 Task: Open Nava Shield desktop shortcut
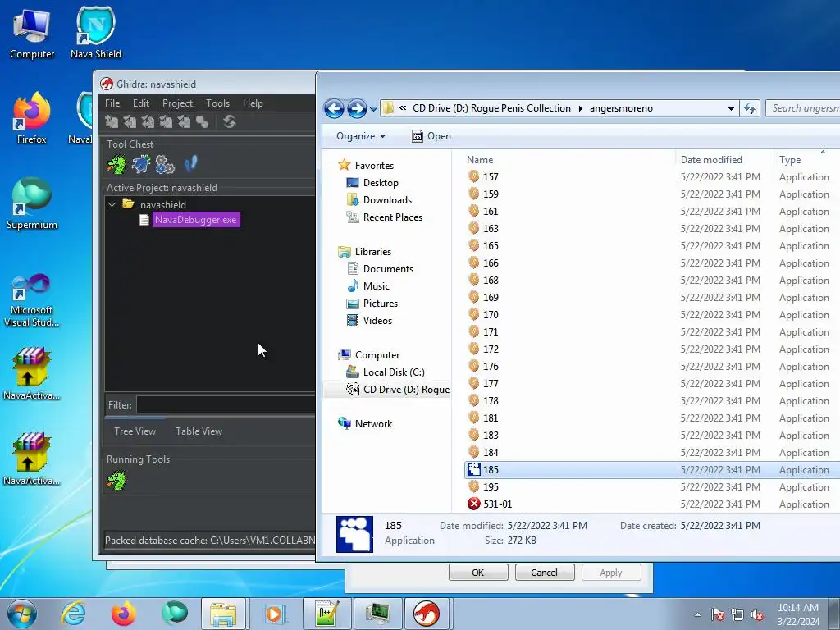coord(96,32)
